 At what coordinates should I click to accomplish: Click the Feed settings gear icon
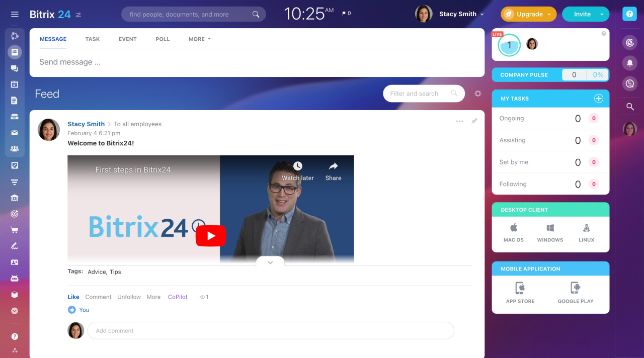477,94
